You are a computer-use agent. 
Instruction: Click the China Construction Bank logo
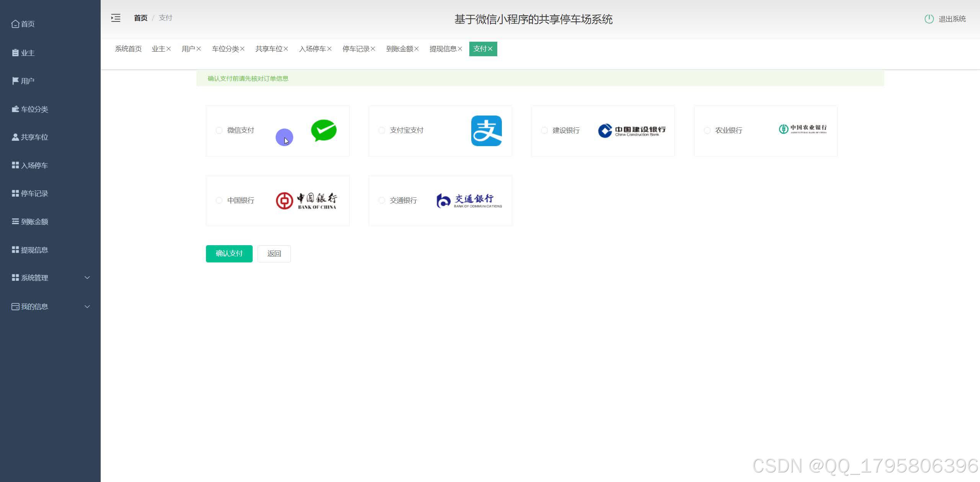tap(632, 130)
